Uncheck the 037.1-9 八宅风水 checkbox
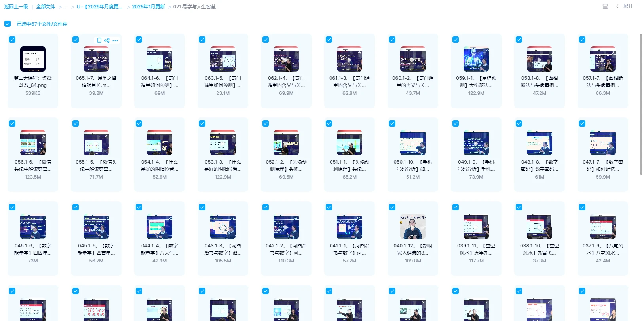 tap(582, 207)
